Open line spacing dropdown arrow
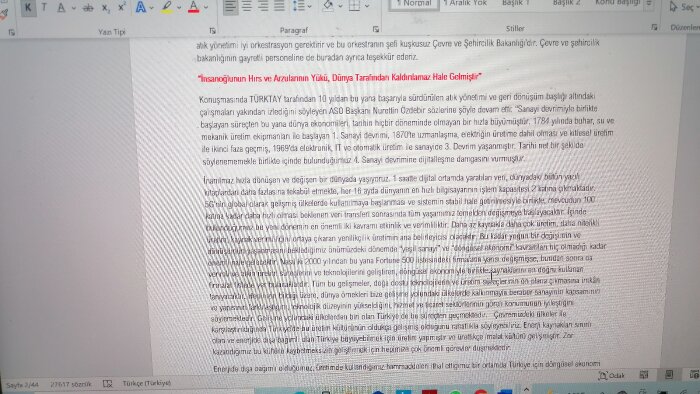This screenshot has height=394, width=700. 309,7
